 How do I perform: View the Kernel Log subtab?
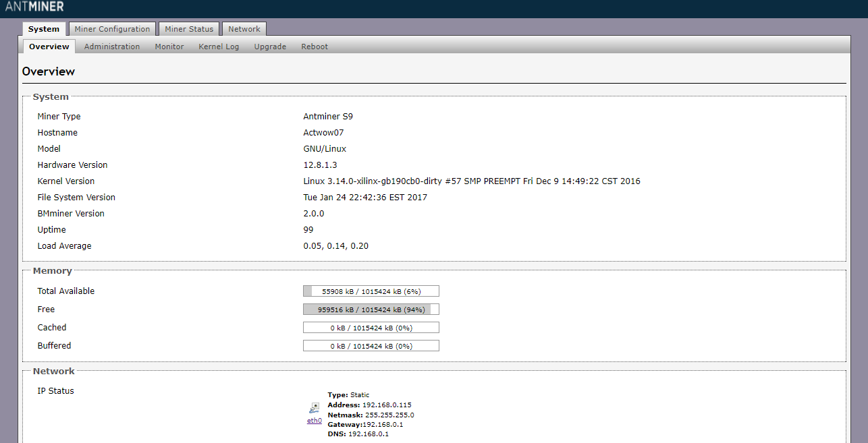pyautogui.click(x=219, y=47)
